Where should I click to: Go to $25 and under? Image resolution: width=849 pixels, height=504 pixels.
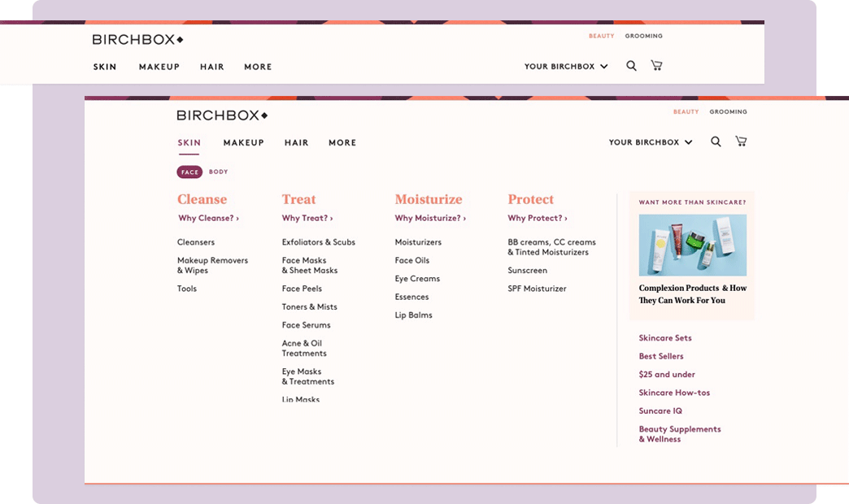[667, 374]
